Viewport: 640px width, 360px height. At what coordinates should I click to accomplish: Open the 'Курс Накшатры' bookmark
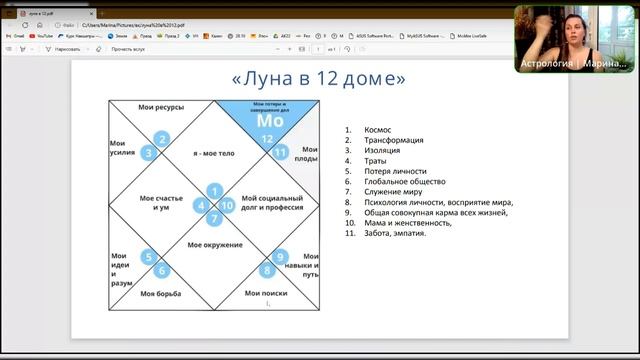[80, 36]
